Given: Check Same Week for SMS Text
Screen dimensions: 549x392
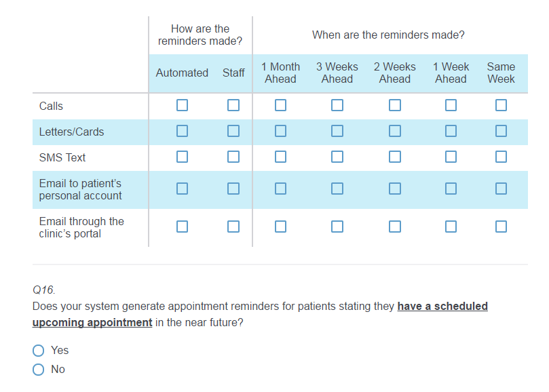Looking at the screenshot, I should coord(501,157).
